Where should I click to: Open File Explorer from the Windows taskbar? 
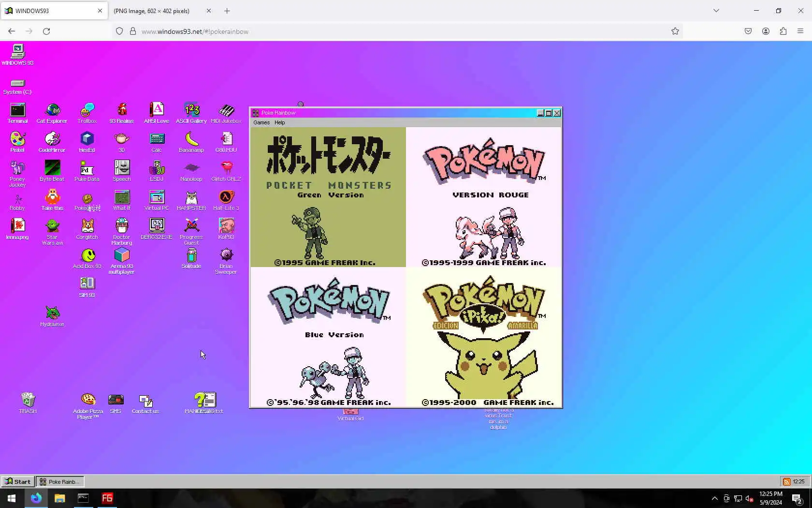tap(59, 498)
